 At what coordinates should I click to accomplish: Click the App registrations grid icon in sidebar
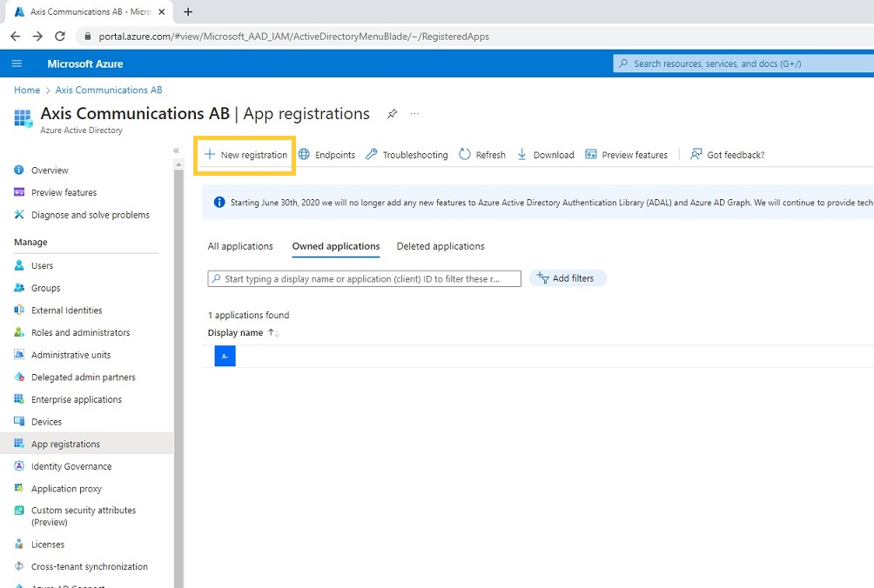pyautogui.click(x=19, y=444)
